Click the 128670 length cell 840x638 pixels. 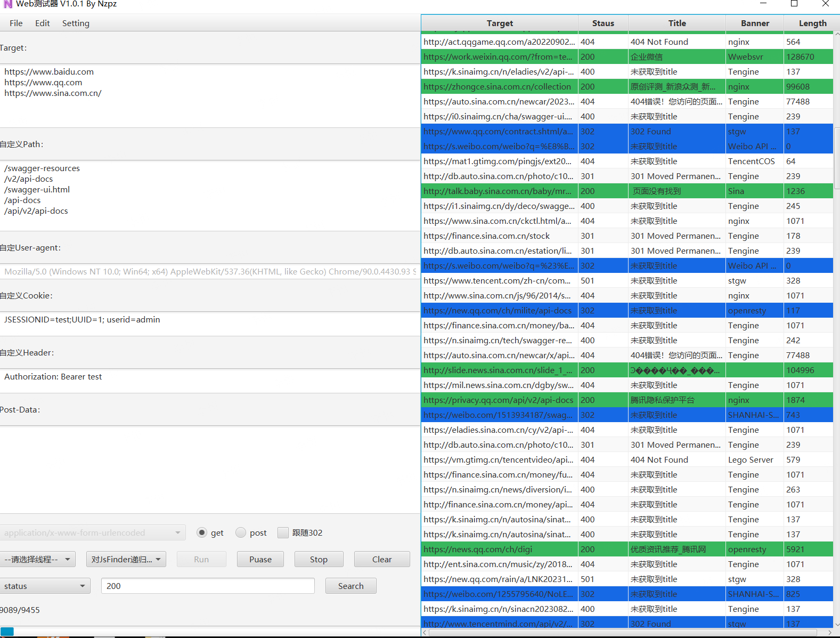click(x=809, y=56)
